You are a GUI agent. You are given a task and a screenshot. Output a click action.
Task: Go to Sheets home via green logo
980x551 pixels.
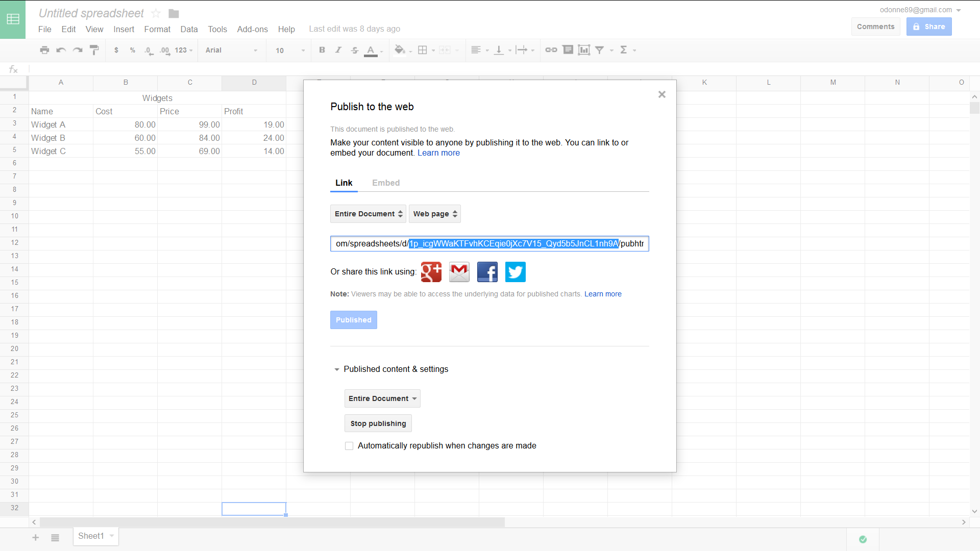coord(13,19)
